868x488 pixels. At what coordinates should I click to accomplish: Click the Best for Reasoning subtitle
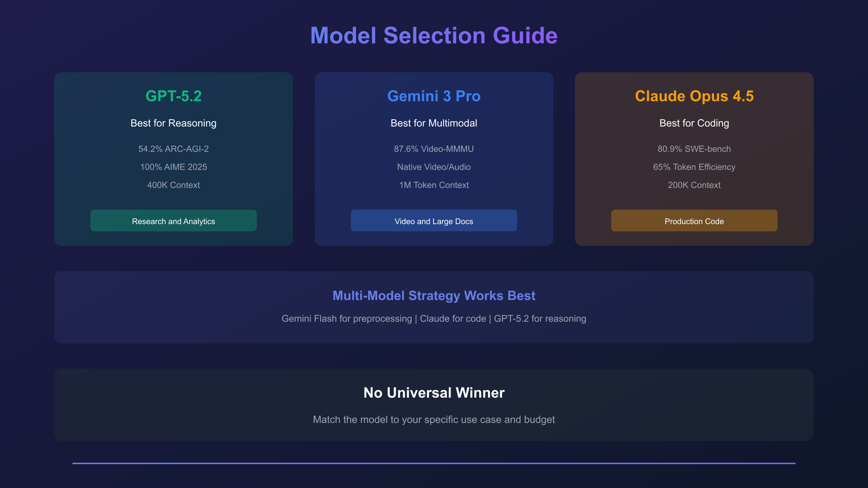(174, 123)
